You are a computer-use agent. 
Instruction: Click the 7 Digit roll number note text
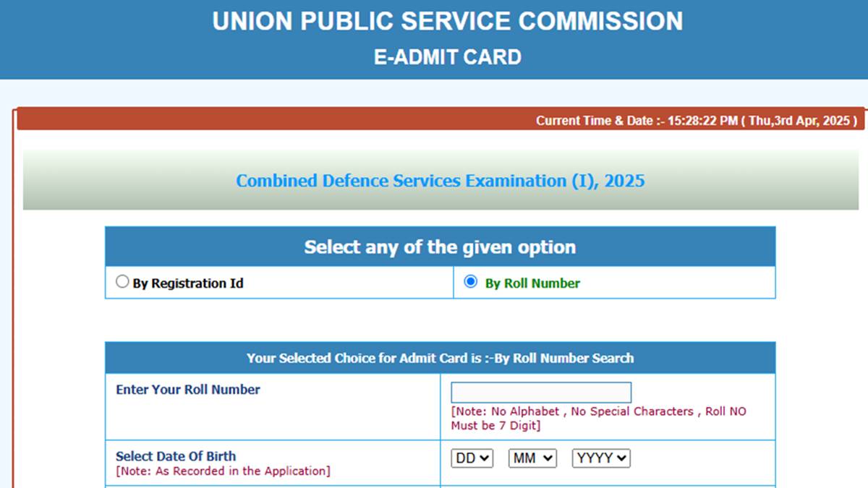[x=598, y=418]
